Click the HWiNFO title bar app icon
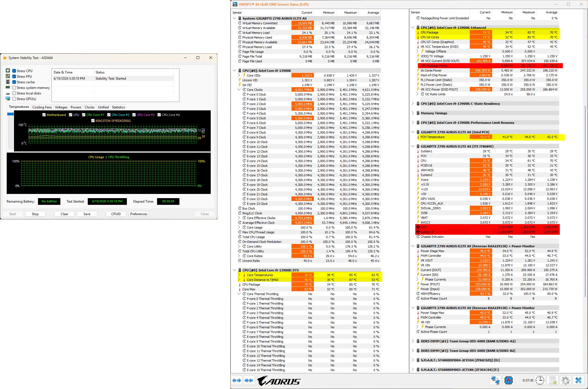The width and height of the screenshot is (588, 389). point(235,4)
